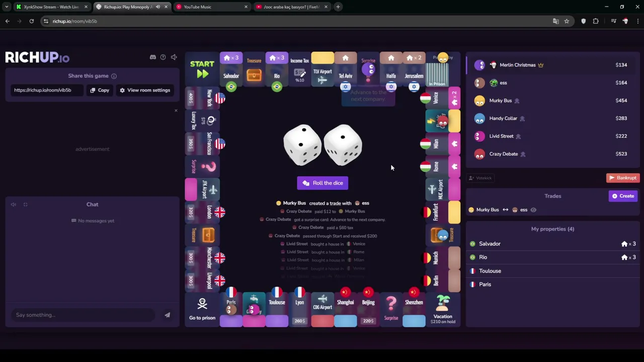Select the Haifa property tile

point(391,69)
